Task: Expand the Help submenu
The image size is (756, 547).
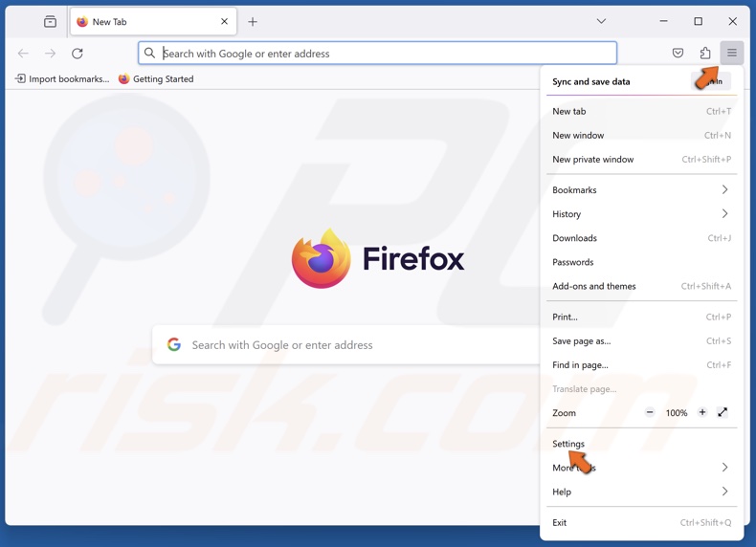Action: tap(642, 492)
